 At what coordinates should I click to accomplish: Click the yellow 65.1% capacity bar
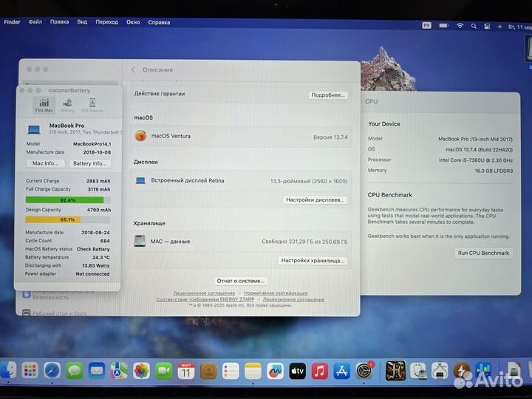click(x=67, y=220)
